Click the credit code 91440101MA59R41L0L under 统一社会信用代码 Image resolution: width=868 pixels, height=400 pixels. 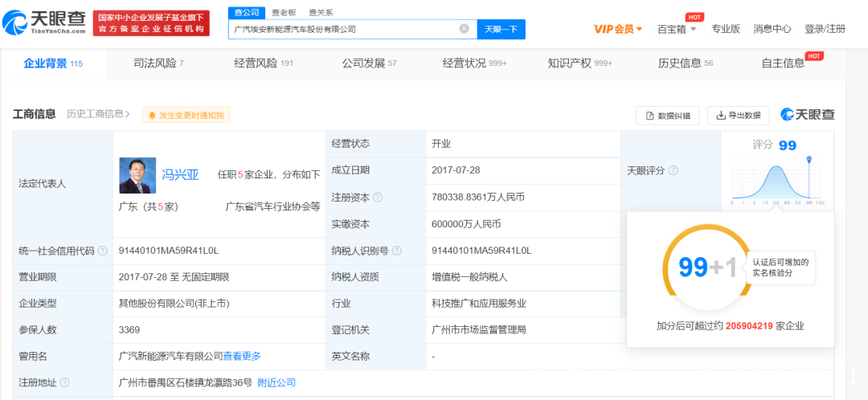[x=169, y=251]
